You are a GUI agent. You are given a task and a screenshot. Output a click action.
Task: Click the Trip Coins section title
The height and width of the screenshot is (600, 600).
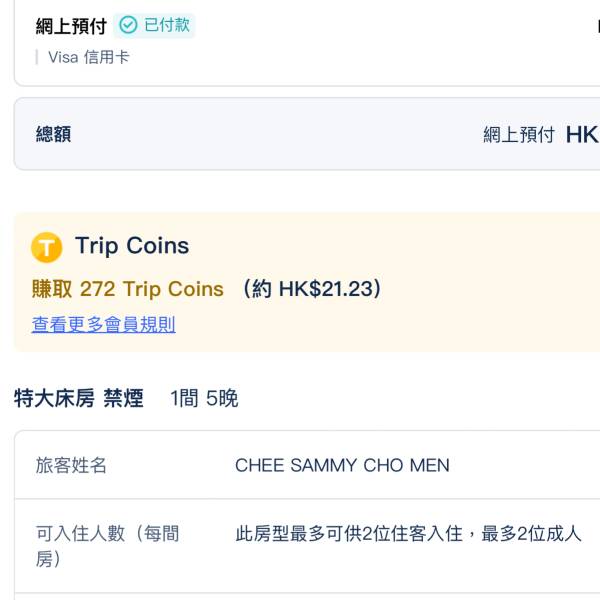pyautogui.click(x=131, y=246)
